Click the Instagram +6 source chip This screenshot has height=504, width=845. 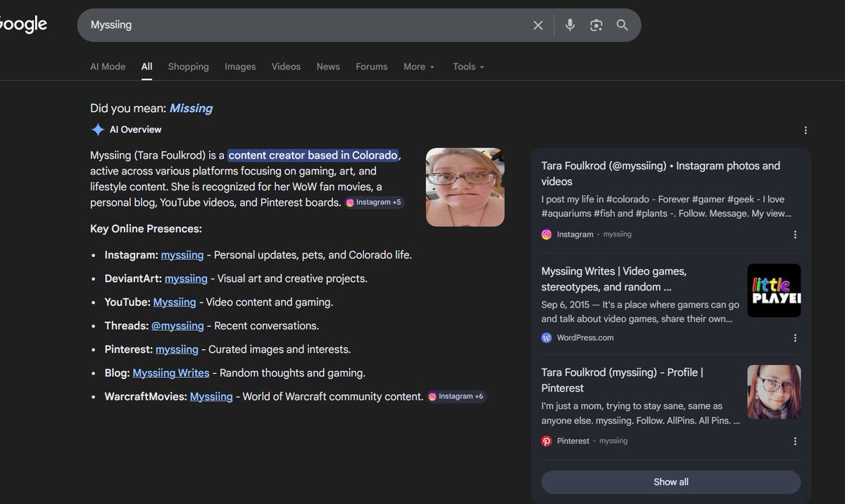point(457,397)
